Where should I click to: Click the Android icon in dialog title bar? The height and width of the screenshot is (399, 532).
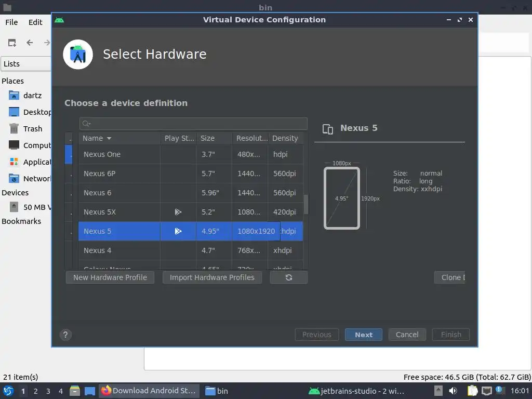[x=59, y=20]
